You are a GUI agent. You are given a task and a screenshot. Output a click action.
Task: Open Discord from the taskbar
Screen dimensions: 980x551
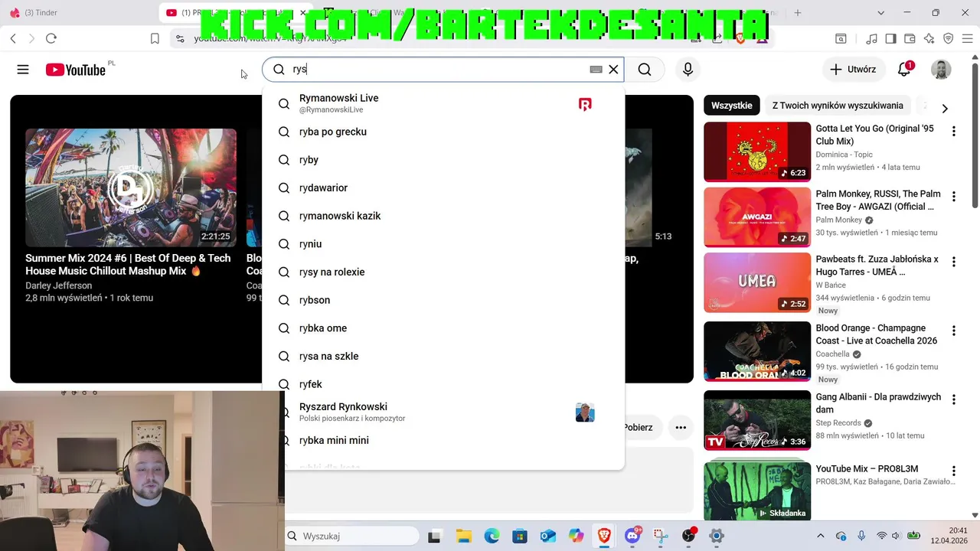coord(632,536)
